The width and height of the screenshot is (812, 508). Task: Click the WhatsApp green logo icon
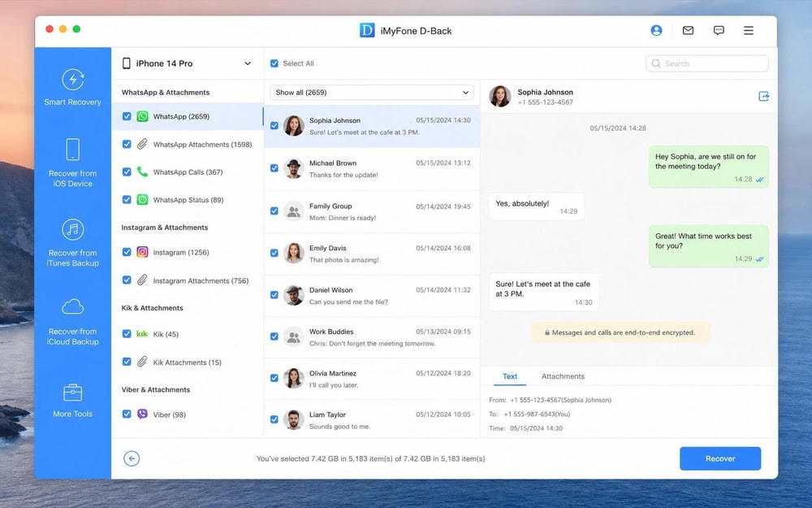142,116
